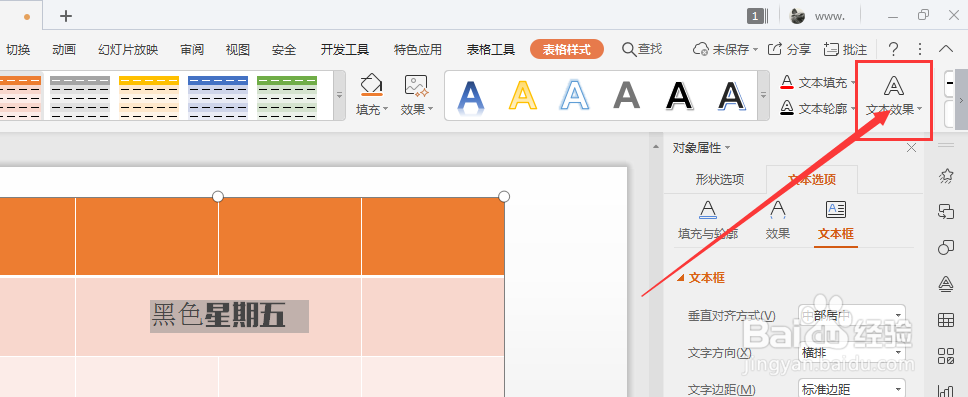Switch to the 形状选项 tab

[720, 180]
